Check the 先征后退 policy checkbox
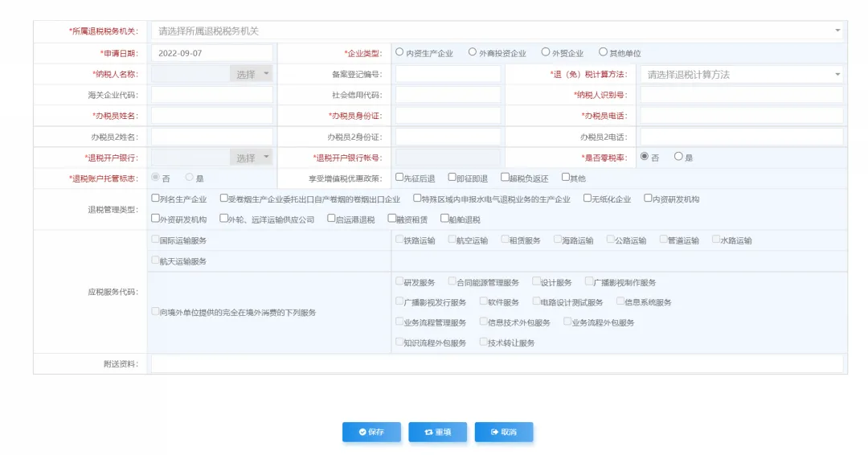868x455 pixels. (399, 177)
